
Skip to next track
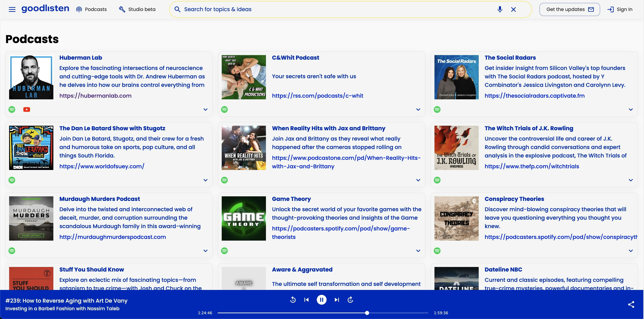[x=337, y=299]
